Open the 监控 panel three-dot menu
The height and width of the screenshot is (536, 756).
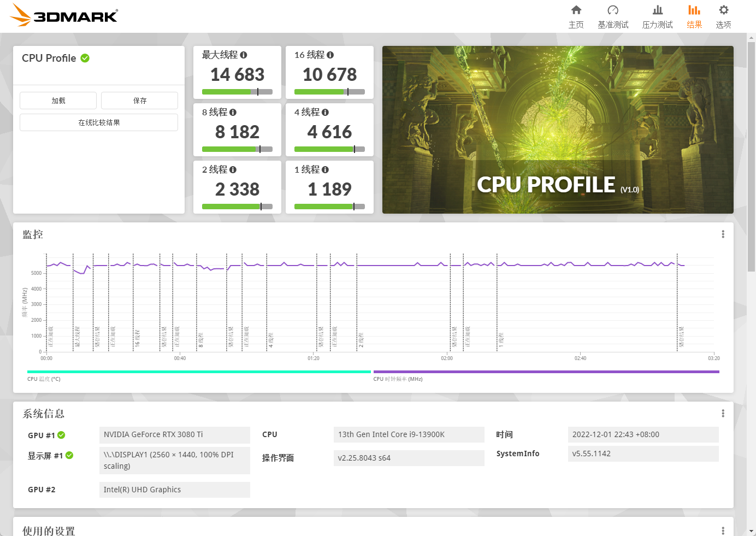pyautogui.click(x=723, y=234)
